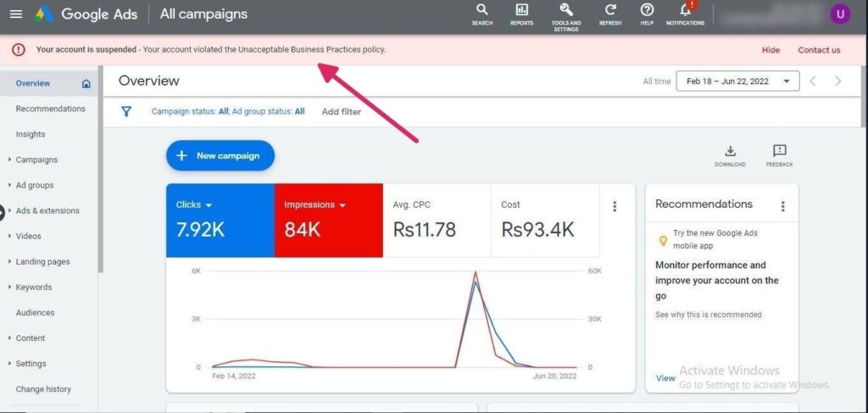Open the Feedback icon

(x=779, y=151)
